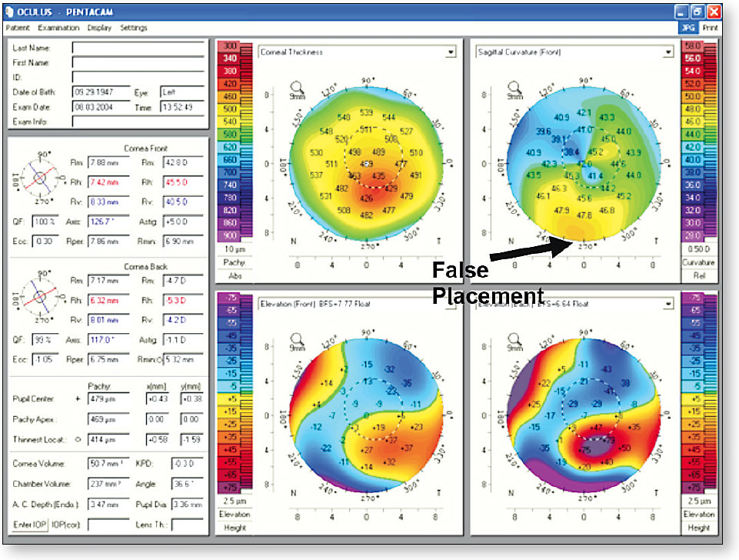This screenshot has height=560, width=739.
Task: Open the Patient menu
Action: tap(17, 26)
